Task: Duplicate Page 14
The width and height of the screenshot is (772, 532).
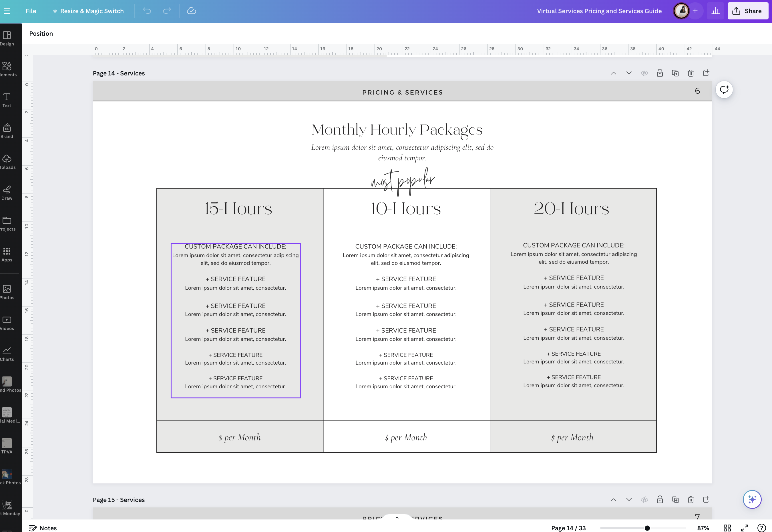Action: click(x=675, y=73)
